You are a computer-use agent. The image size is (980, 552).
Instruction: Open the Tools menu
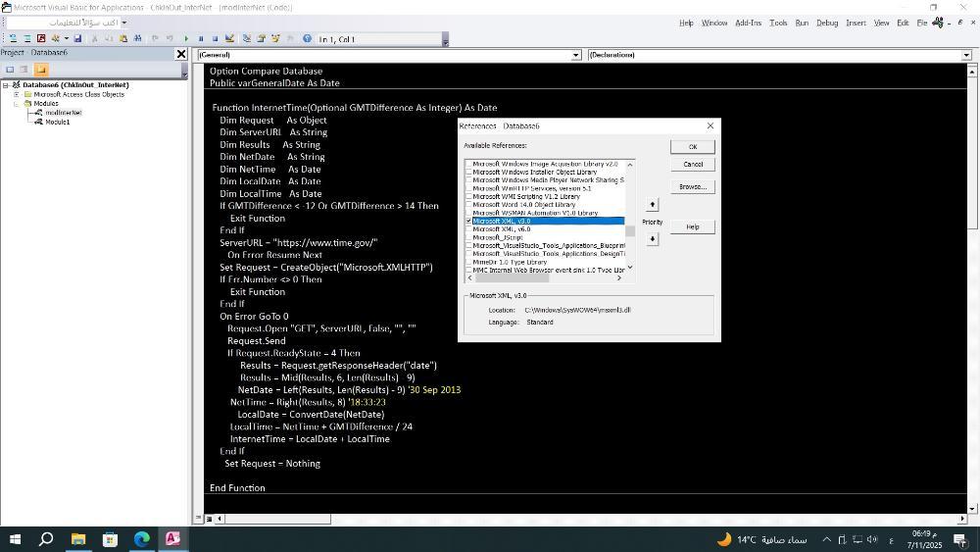click(778, 23)
